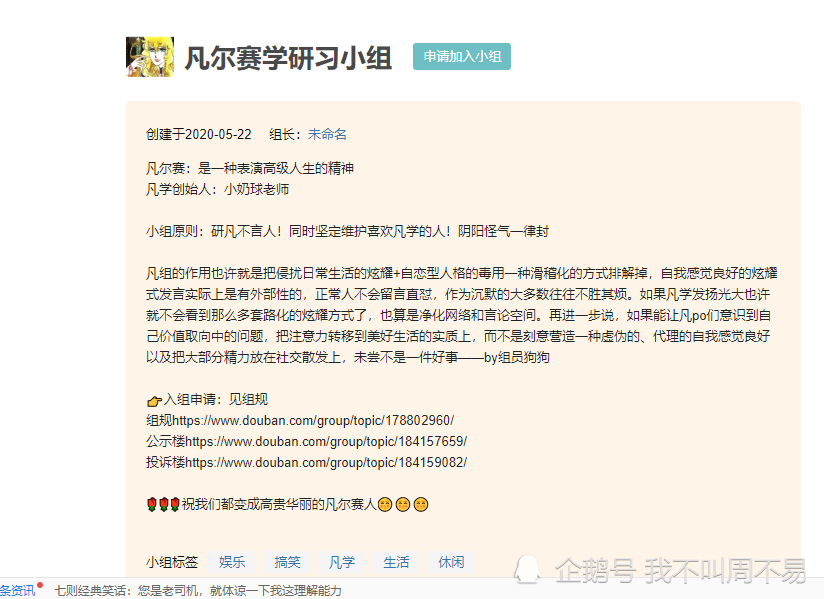Click the 申请加入小组 join button
824x599 pixels.
tap(461, 56)
